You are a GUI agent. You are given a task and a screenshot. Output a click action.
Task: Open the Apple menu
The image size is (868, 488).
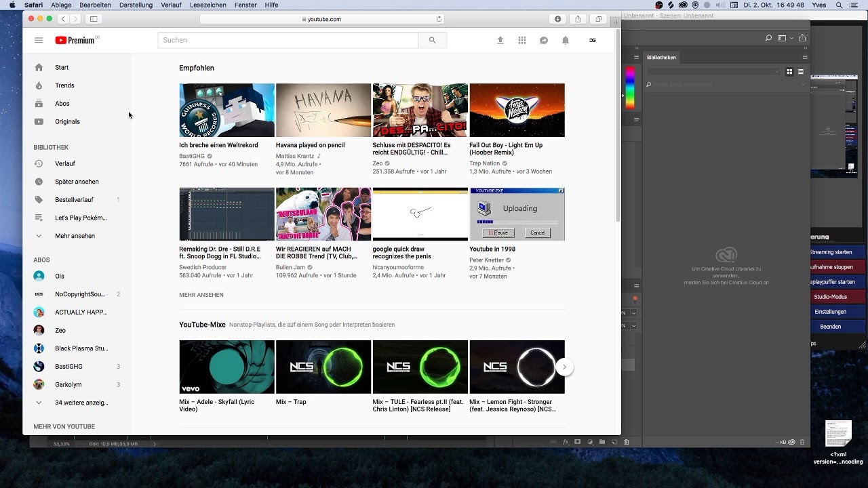coord(12,5)
